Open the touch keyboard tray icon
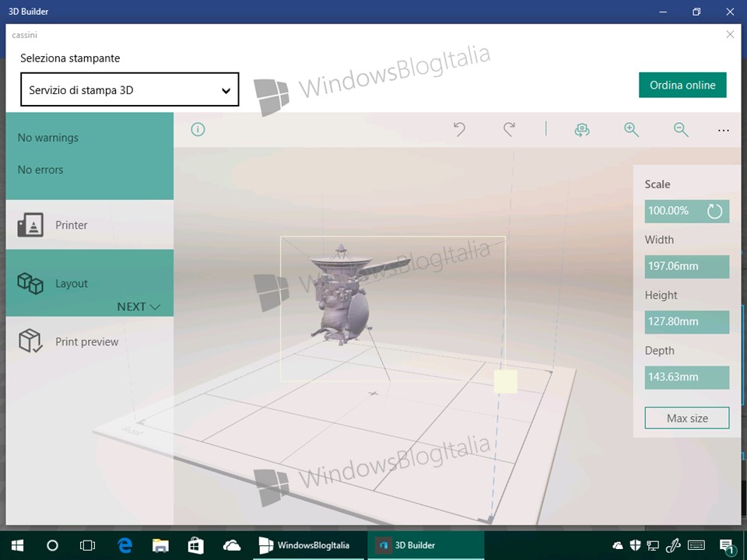 696,546
